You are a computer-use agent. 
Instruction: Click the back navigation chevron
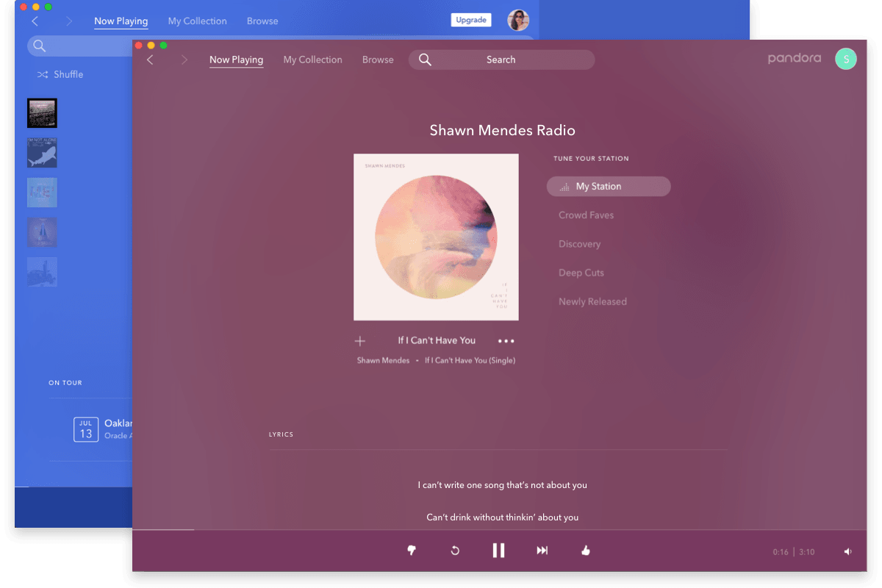pos(150,60)
